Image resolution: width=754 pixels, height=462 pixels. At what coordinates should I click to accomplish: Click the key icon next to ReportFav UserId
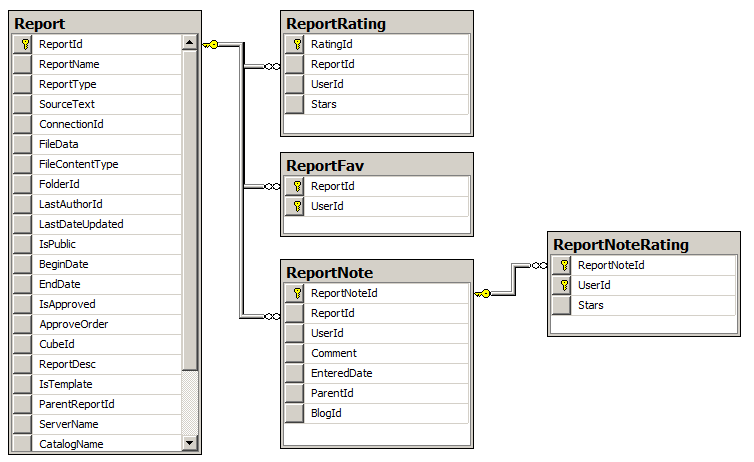295,206
